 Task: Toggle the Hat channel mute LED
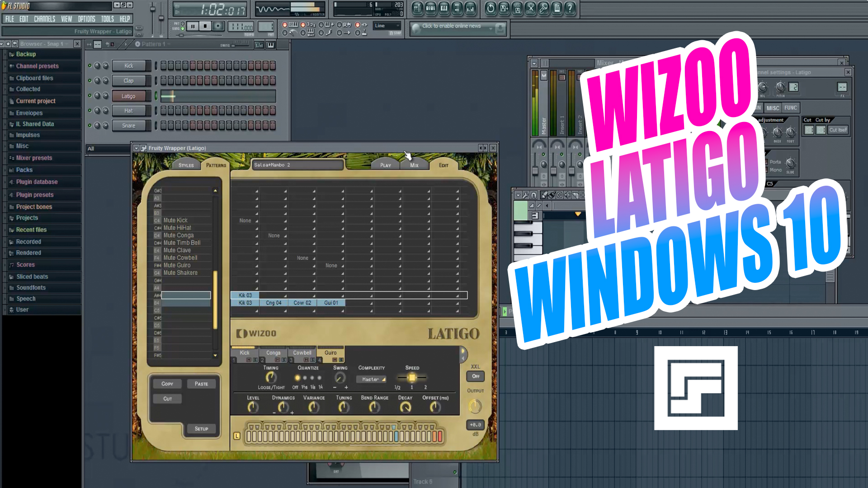90,110
